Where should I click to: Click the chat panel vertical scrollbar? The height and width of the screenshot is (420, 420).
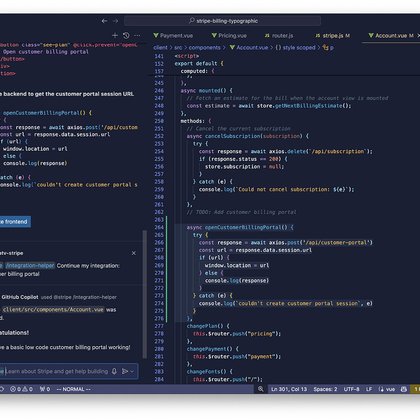point(145,295)
